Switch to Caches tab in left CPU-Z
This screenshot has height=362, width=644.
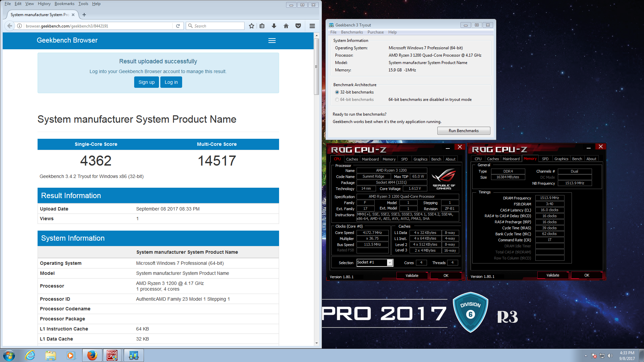(352, 159)
